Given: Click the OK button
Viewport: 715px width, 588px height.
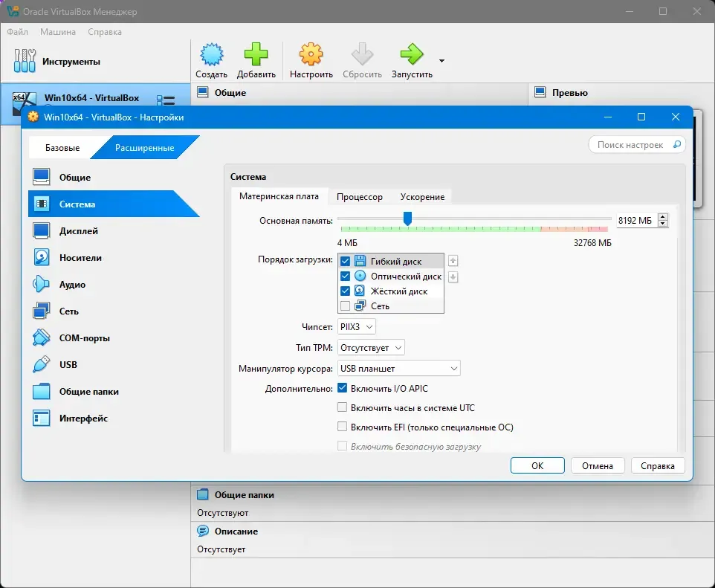Looking at the screenshot, I should click(537, 466).
